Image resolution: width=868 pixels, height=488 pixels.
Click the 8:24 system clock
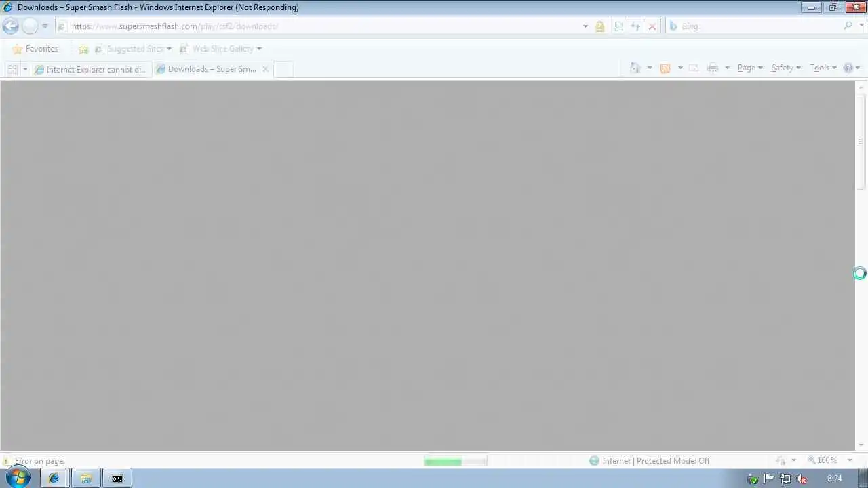(x=835, y=479)
